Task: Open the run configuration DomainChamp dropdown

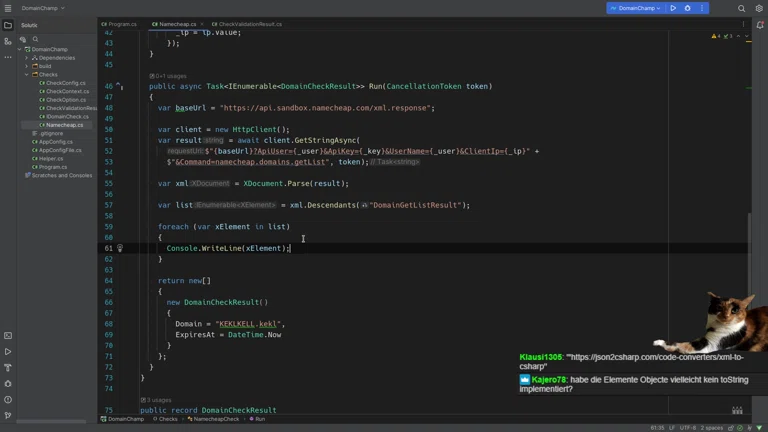Action: click(635, 8)
